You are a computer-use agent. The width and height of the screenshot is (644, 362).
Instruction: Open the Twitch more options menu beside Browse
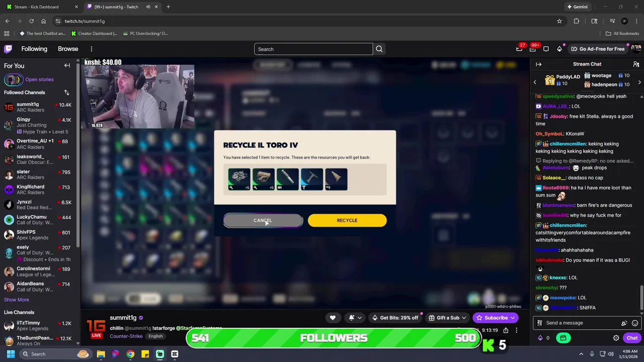[92, 49]
